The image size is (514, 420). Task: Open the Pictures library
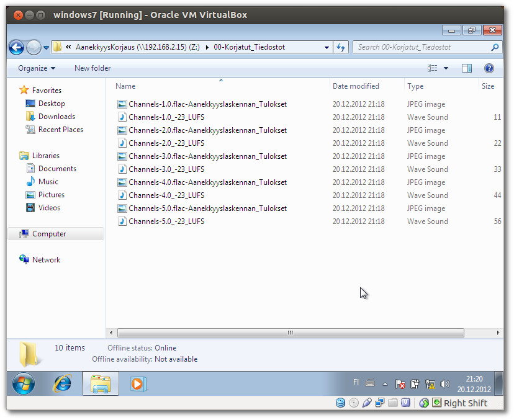click(52, 195)
